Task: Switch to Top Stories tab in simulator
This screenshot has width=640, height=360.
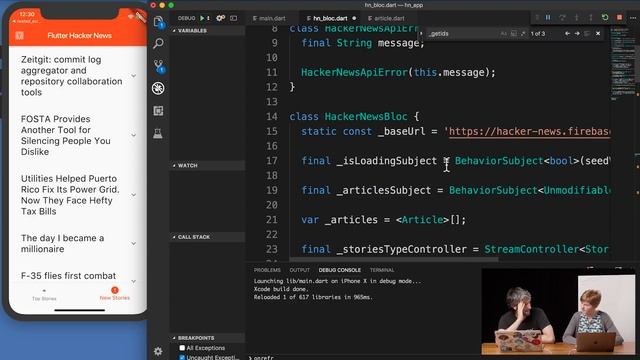Action: pyautogui.click(x=44, y=295)
